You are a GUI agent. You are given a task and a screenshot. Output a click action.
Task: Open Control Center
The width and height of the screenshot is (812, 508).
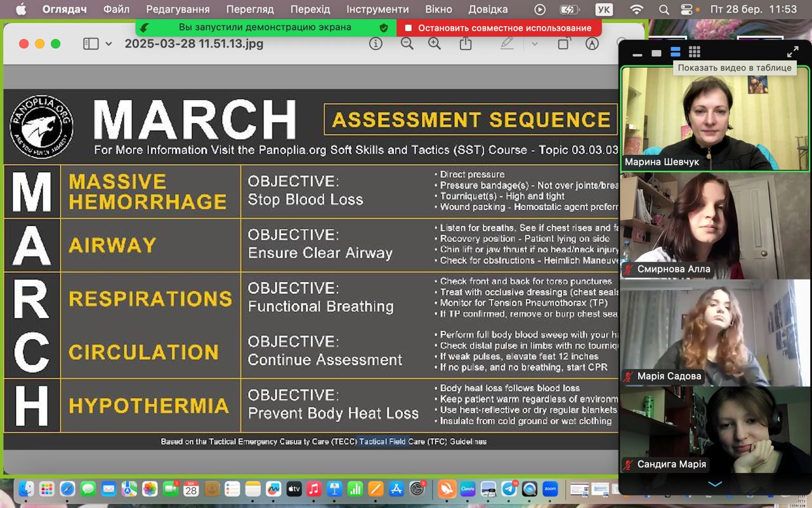pos(687,9)
